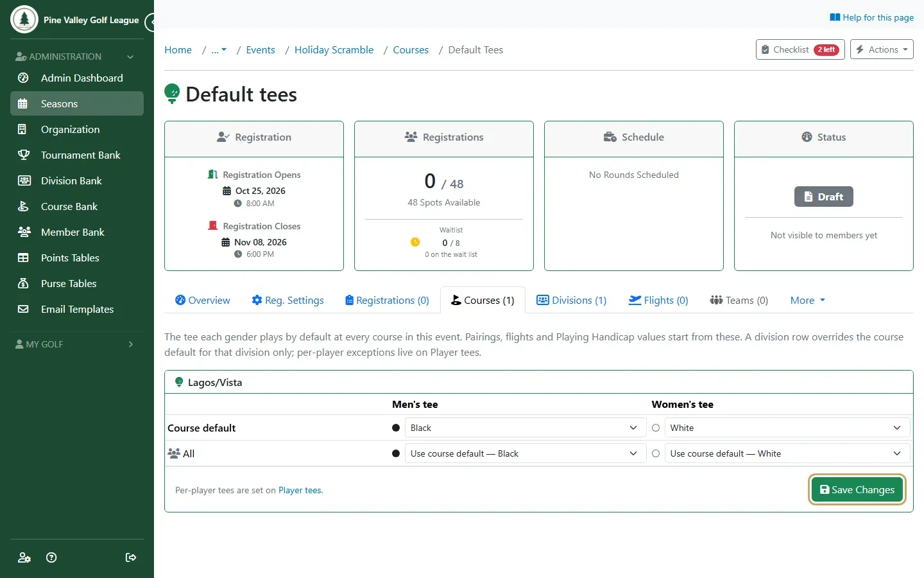Open the Checklist button showing 2 left
Screen dimensions: 924x578
pyautogui.click(x=800, y=49)
